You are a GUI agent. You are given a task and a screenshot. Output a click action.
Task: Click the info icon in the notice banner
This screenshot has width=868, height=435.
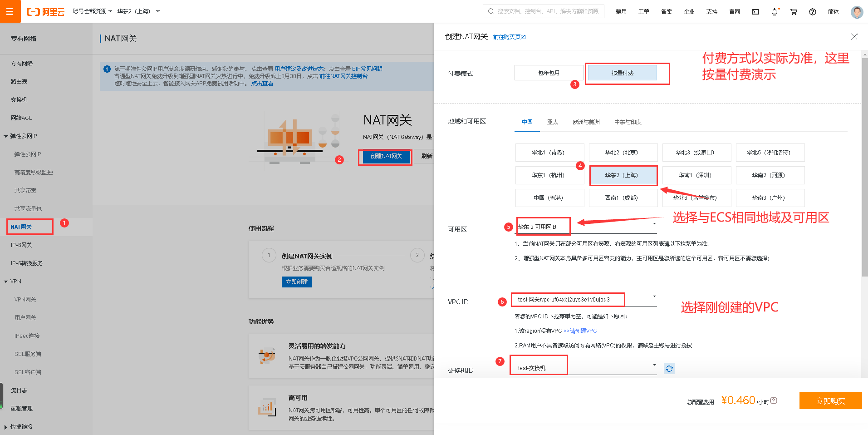coord(107,69)
